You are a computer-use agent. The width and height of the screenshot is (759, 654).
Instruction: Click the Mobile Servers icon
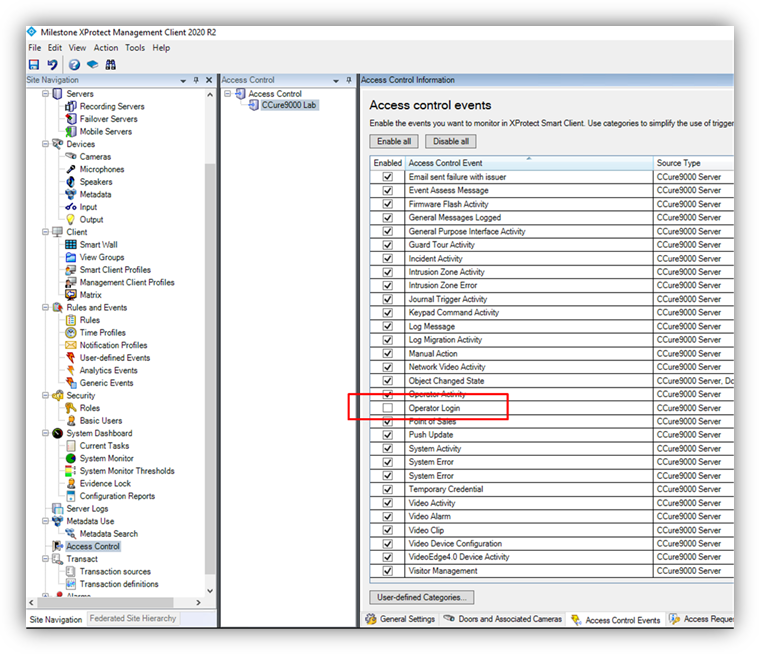pos(71,131)
